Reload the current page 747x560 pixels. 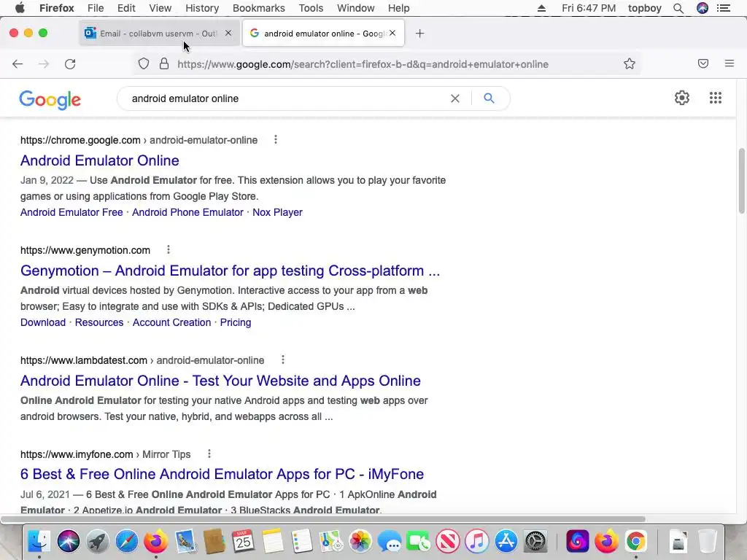point(70,64)
